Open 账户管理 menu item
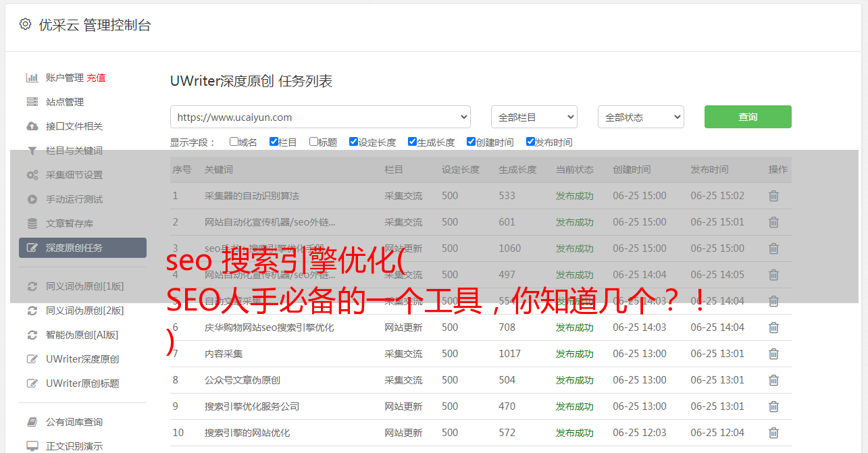 (x=65, y=78)
